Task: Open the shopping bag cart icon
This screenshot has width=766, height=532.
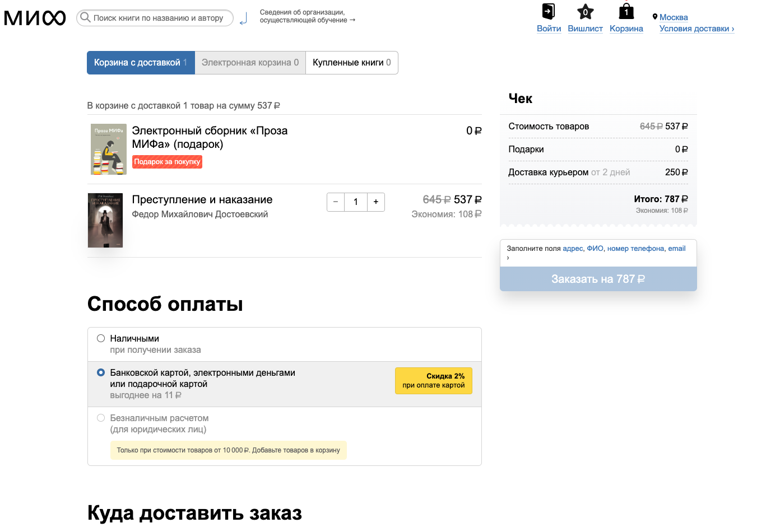Action: [x=626, y=11]
